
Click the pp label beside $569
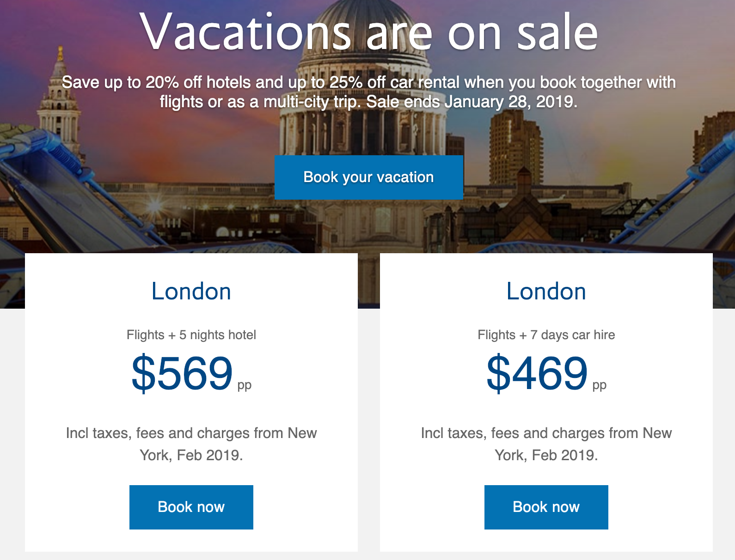(x=244, y=385)
